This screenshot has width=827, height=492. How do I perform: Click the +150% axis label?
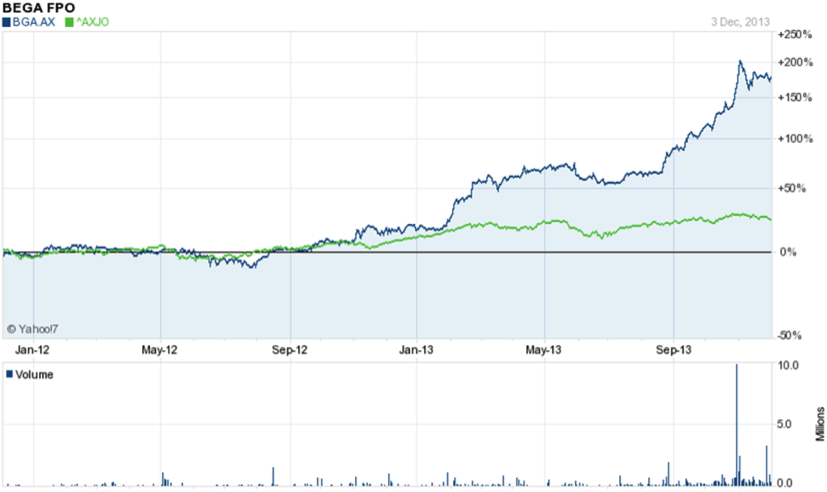[x=795, y=98]
